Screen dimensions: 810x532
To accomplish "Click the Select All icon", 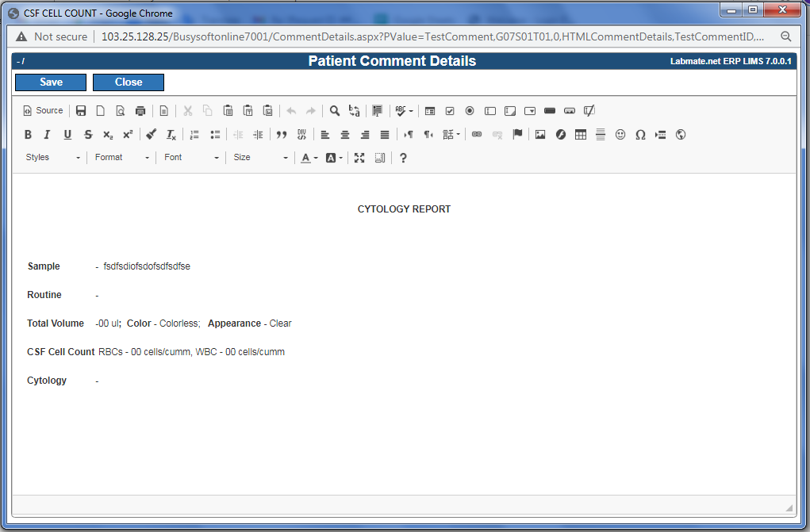I will tap(378, 110).
